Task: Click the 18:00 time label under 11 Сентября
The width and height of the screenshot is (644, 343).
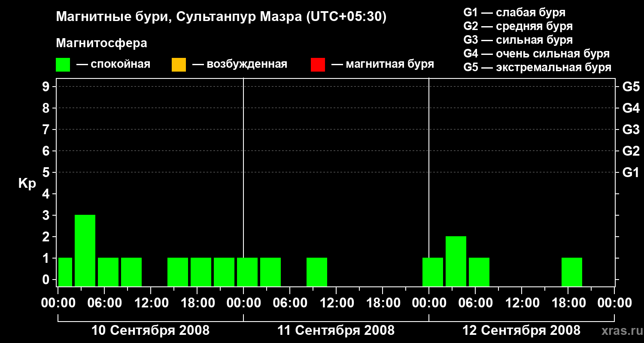Action: click(x=383, y=303)
